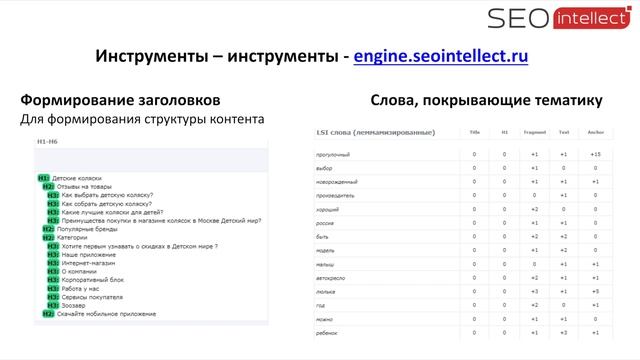Viewport: 640px width, 360px height.
Task: Select the LSI word 'автокресло'
Action: pos(331,278)
